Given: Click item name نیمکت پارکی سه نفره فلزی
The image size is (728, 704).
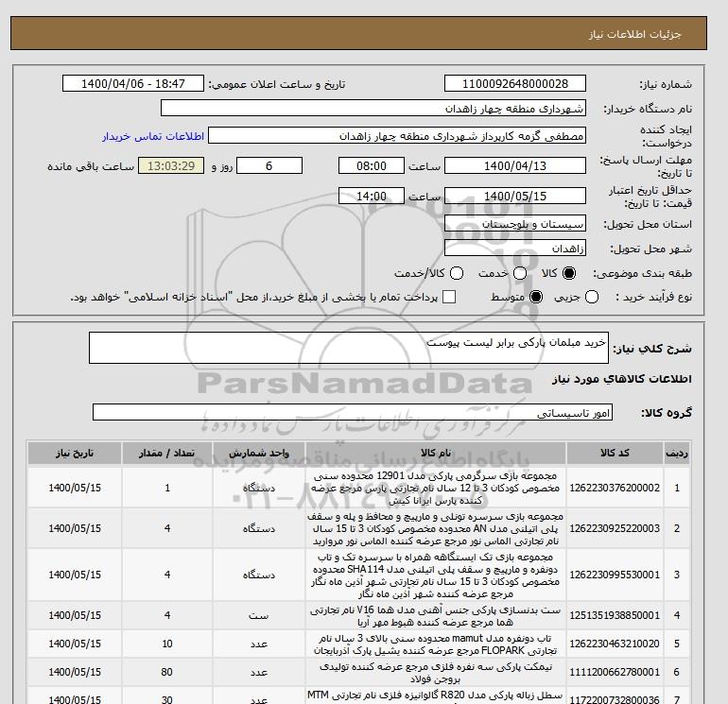Looking at the screenshot, I should (x=436, y=672).
